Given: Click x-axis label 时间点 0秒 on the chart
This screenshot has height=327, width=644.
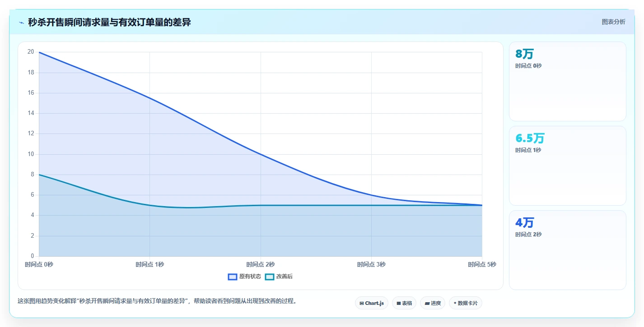Looking at the screenshot, I should pyautogui.click(x=39, y=264).
